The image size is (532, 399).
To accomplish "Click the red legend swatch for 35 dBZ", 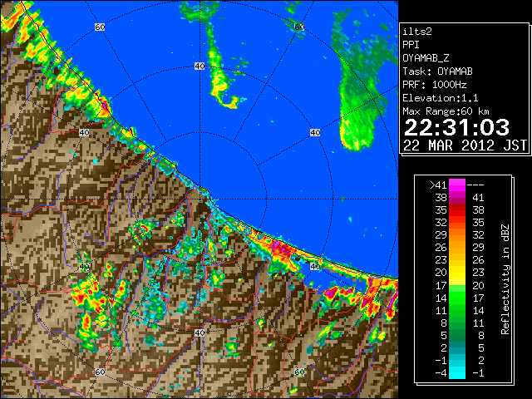I will pyautogui.click(x=456, y=210).
